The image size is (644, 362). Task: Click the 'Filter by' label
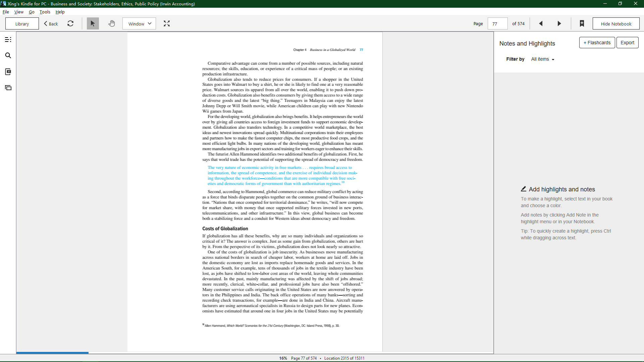click(x=515, y=59)
